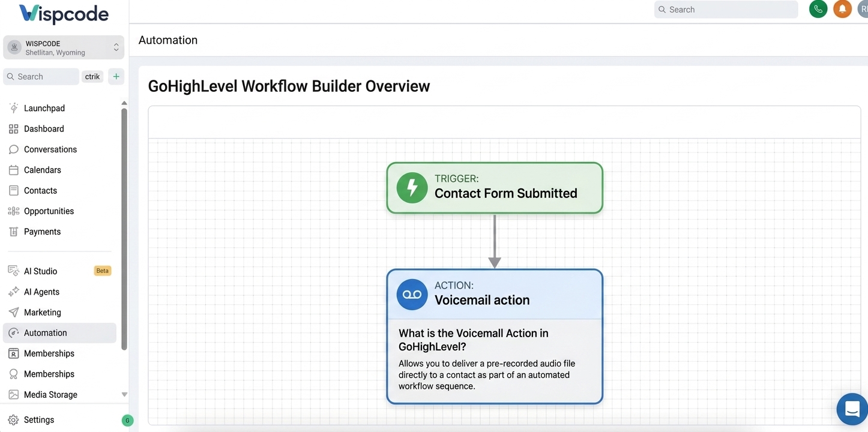Click the sidebar vertical scrollbar thumb
Image resolution: width=868 pixels, height=432 pixels.
(x=124, y=228)
